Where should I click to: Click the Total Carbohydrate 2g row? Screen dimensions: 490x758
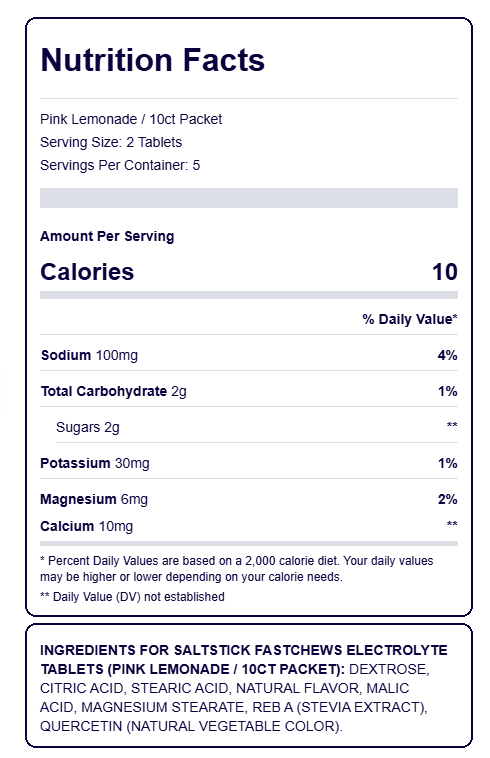[x=249, y=391]
